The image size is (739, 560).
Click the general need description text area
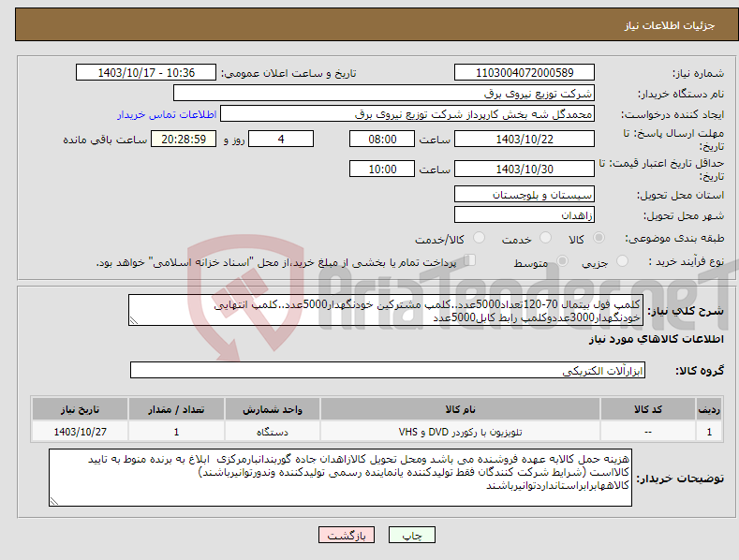[385, 310]
